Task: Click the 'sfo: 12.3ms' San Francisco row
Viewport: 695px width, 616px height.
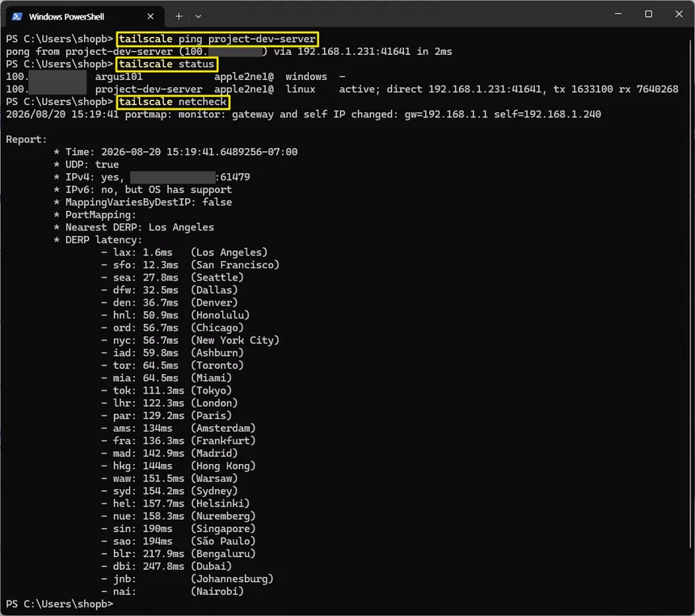Action: [x=190, y=265]
